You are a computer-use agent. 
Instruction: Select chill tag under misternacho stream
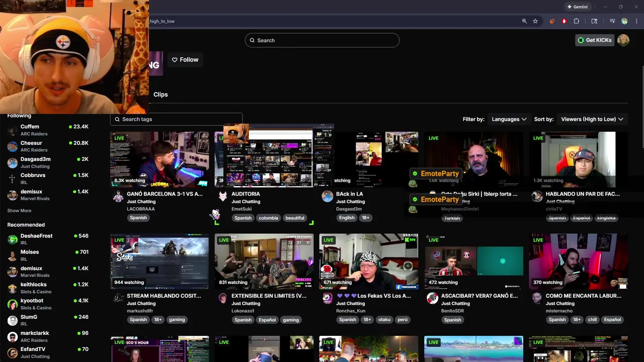(592, 320)
